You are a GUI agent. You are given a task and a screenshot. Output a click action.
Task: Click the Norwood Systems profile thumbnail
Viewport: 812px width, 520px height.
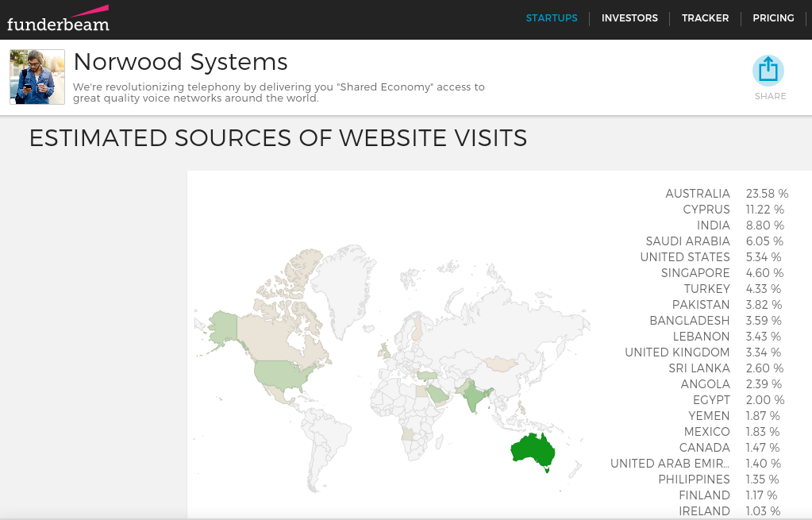pyautogui.click(x=37, y=77)
